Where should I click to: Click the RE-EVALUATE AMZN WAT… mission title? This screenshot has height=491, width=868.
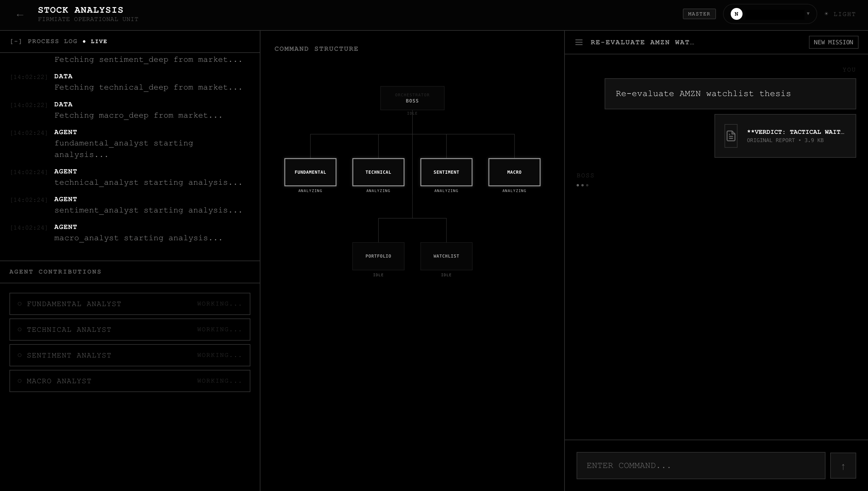coord(642,42)
